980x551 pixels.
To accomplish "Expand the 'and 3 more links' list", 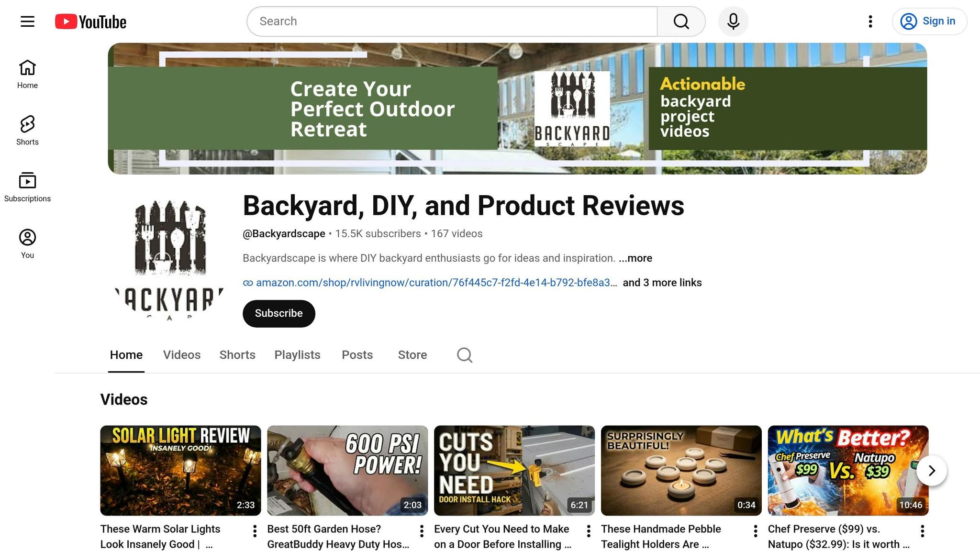I will 662,283.
